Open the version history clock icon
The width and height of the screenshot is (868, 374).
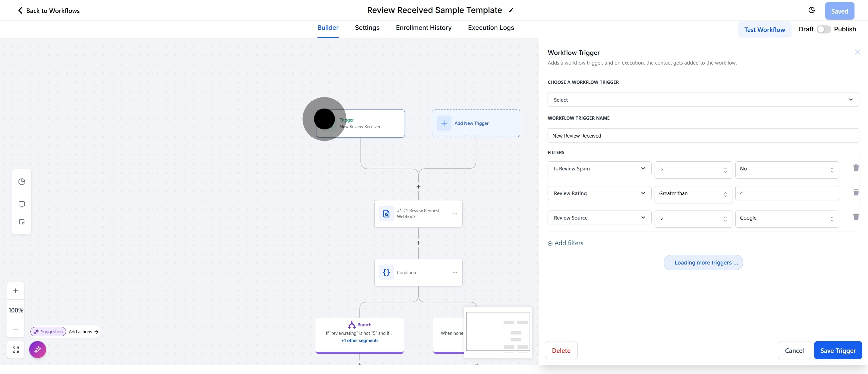coord(811,11)
